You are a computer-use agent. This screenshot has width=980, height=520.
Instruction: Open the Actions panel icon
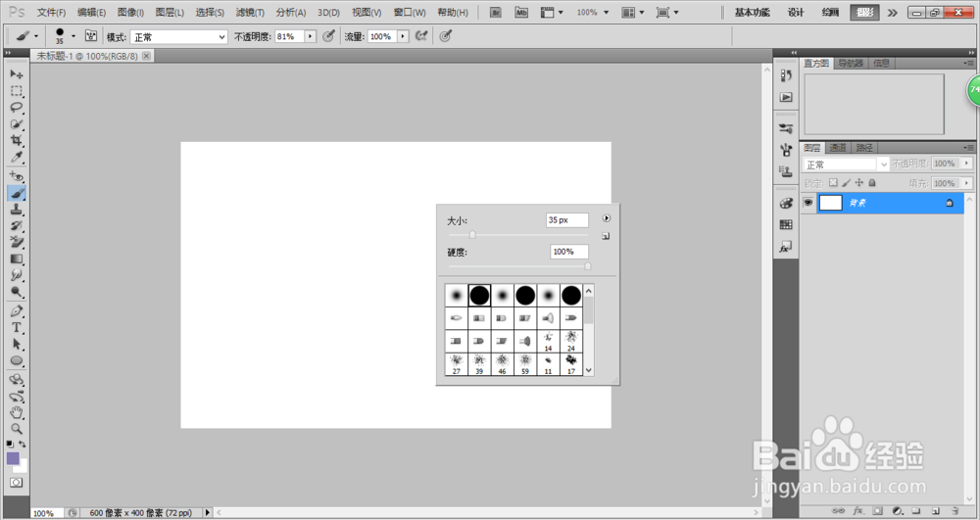(786, 97)
